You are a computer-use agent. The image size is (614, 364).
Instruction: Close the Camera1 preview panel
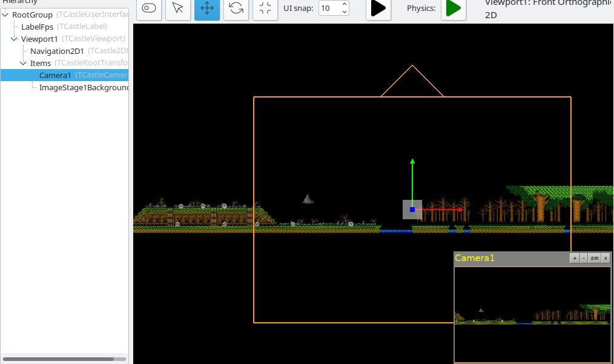tap(606, 258)
